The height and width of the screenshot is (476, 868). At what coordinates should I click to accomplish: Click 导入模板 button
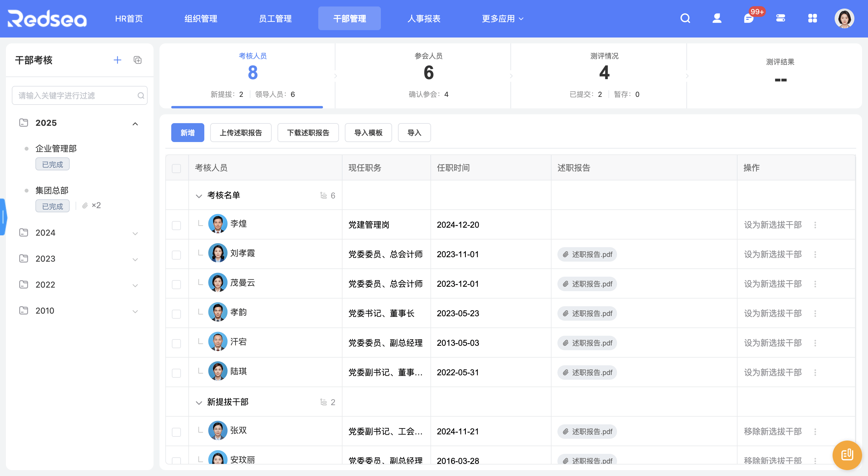pyautogui.click(x=368, y=133)
